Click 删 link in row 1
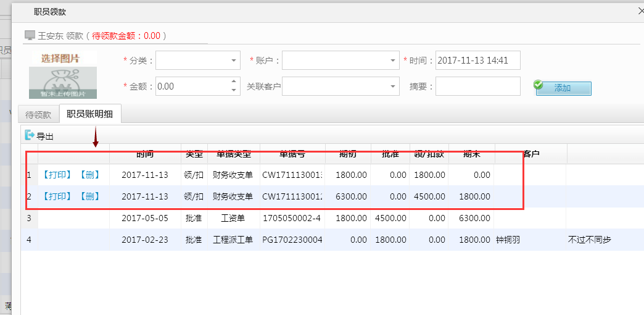Screen dimensions: 644x315 click(89, 175)
